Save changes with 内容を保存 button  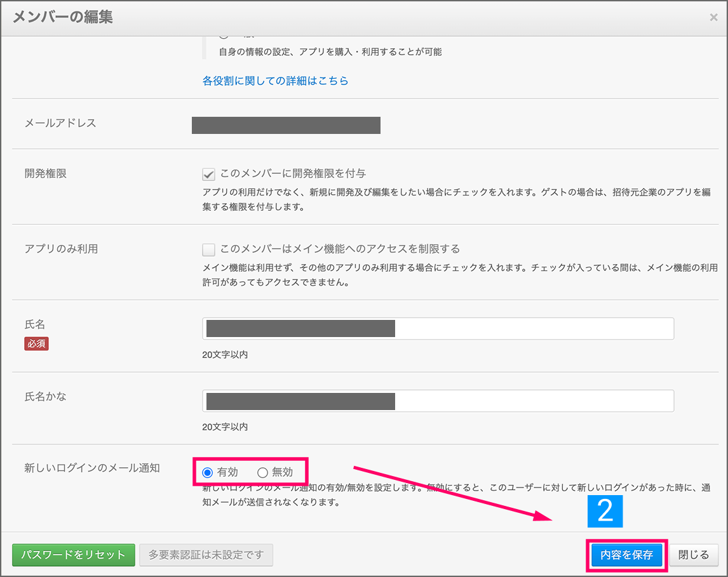coord(626,555)
